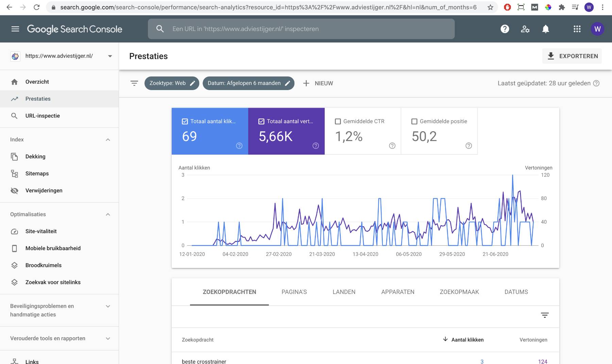Uncheck Totaal aantal klikken metric
This screenshot has width=612, height=364.
click(x=185, y=121)
